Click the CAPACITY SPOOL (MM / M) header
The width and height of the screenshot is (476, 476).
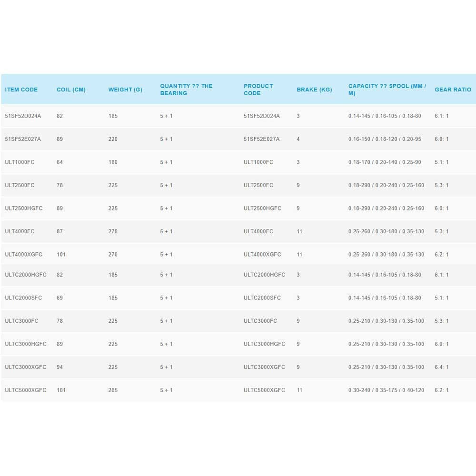(387, 89)
